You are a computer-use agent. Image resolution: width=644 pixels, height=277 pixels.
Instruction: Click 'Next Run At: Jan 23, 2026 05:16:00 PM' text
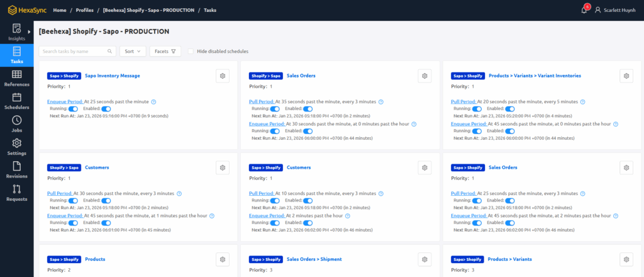pos(89,116)
